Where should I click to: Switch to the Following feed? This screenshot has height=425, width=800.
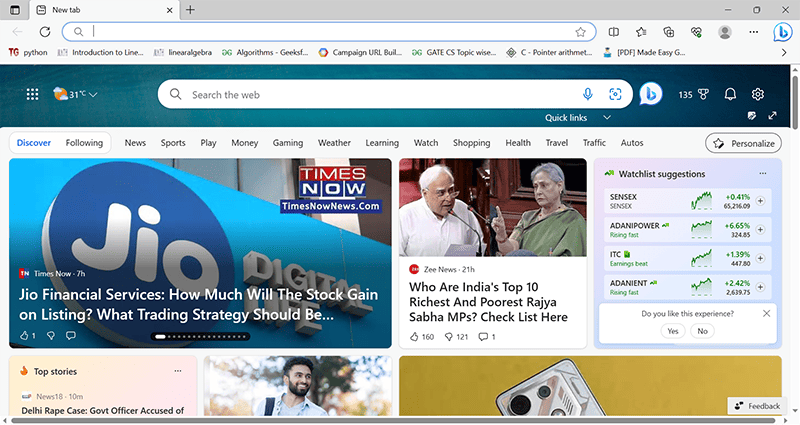pyautogui.click(x=84, y=143)
